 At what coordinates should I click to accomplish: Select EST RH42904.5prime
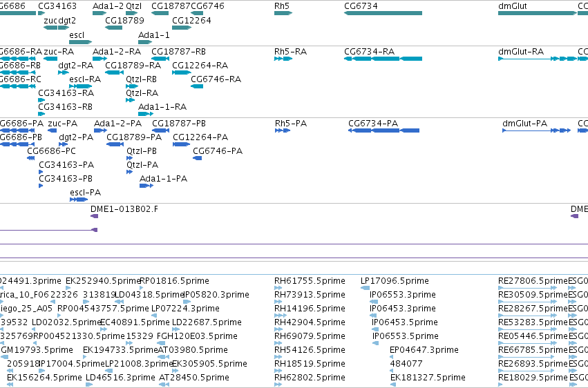tap(278, 329)
